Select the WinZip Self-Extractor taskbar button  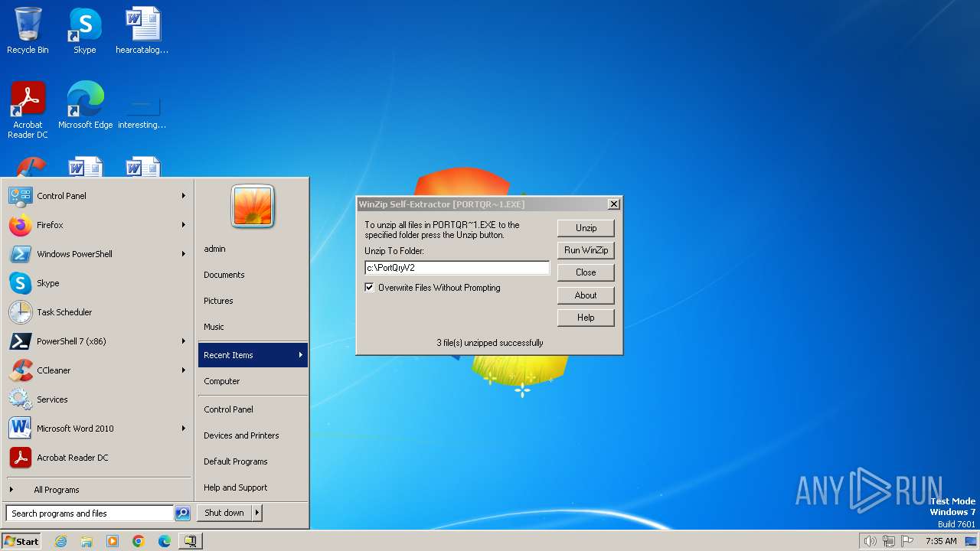point(190,541)
